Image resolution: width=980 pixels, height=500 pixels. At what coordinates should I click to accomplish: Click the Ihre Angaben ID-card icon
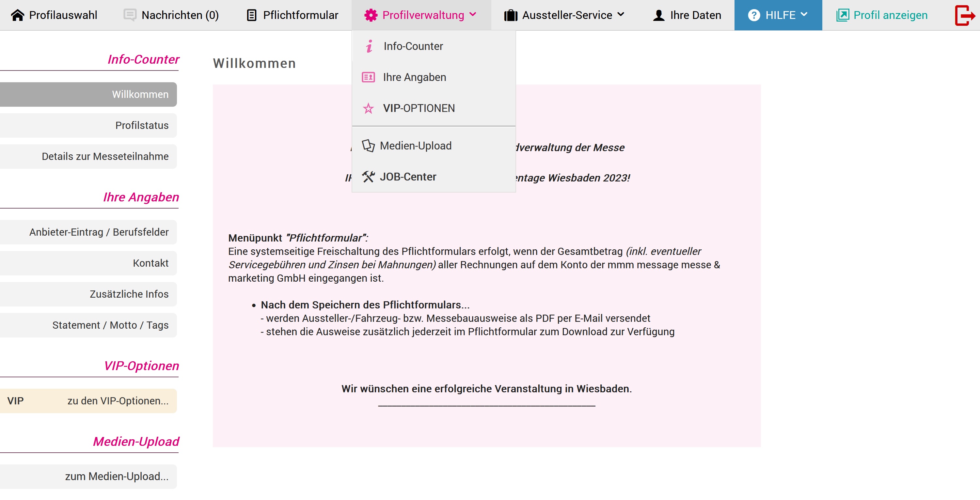click(368, 77)
